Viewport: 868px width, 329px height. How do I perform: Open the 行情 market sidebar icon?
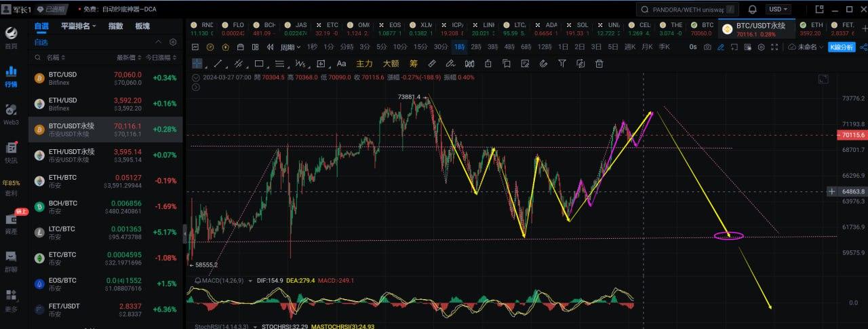[x=11, y=76]
